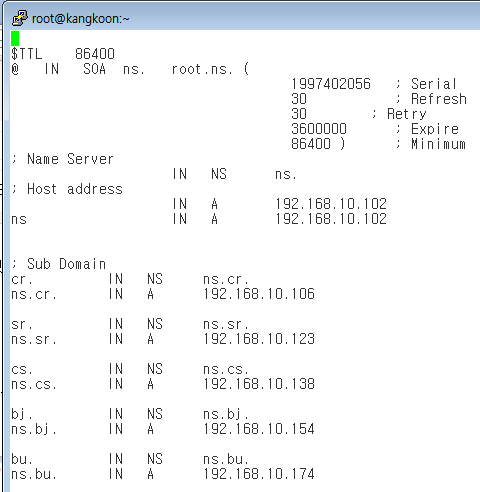Click the Expire comment
Screen dimensions: 480x492
tap(435, 129)
